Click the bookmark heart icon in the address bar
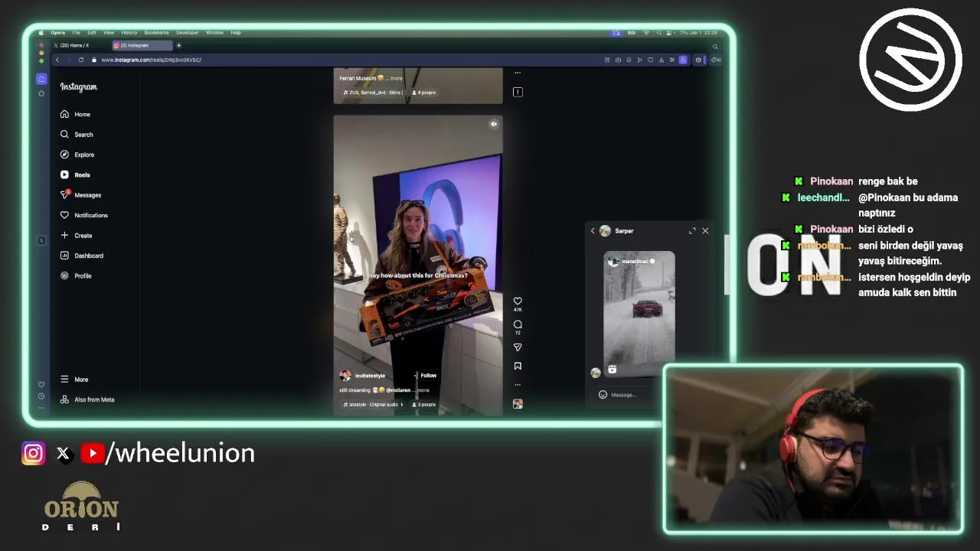Viewport: 980px width, 551px height. [x=650, y=60]
